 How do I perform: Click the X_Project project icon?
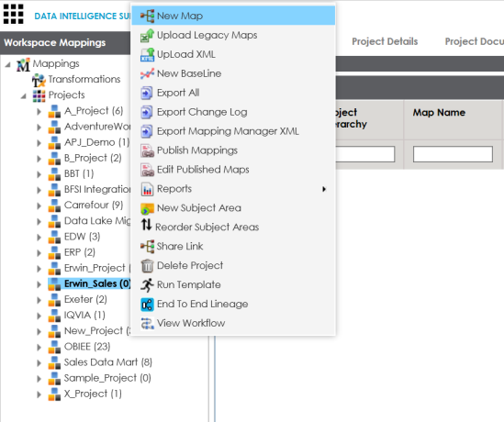click(x=54, y=394)
